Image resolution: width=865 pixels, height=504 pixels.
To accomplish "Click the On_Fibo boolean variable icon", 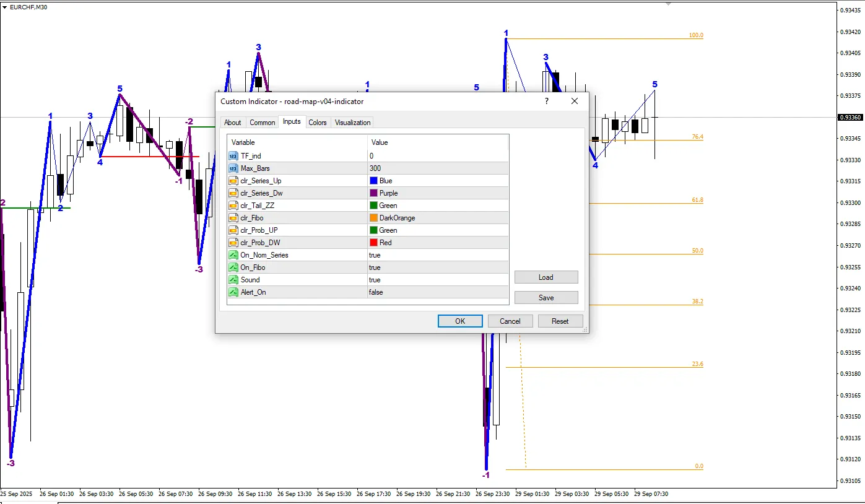I will click(233, 267).
